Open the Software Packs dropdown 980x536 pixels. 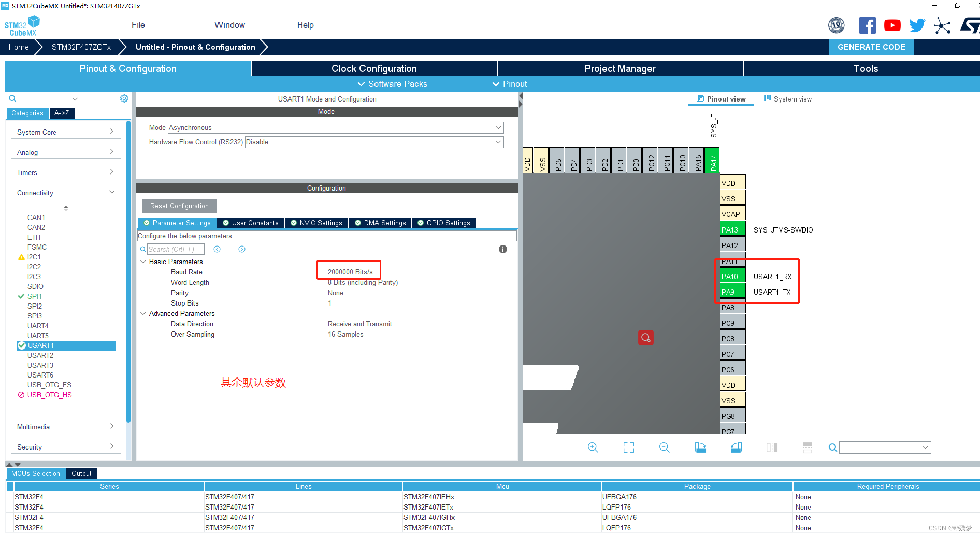[392, 84]
